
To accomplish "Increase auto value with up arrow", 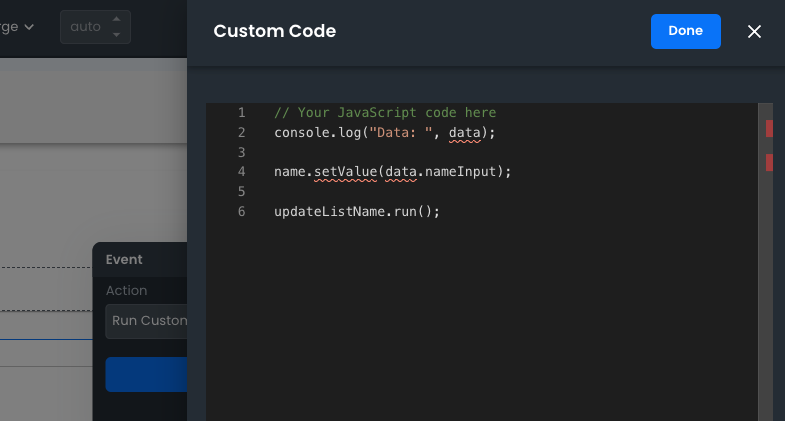I will coord(117,19).
